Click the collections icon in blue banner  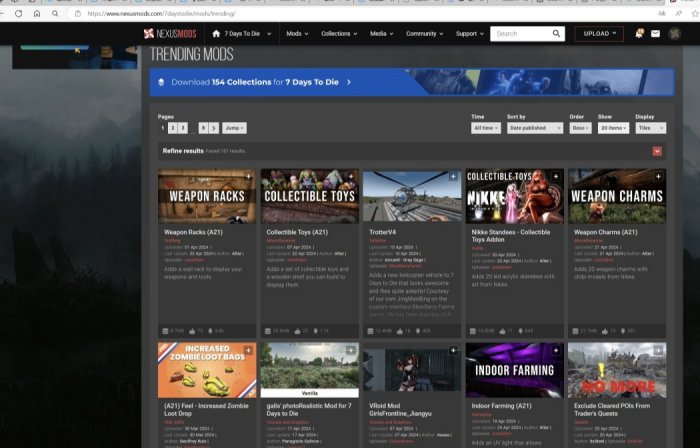click(x=161, y=82)
